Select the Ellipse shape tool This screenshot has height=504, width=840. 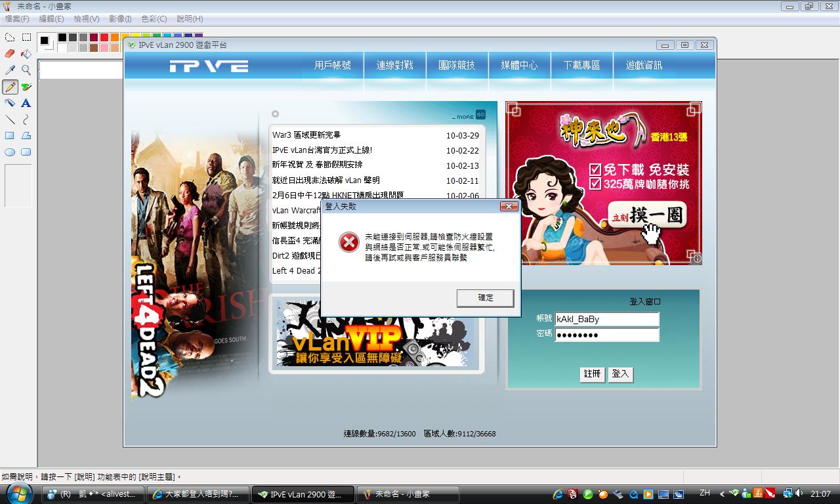click(x=10, y=152)
